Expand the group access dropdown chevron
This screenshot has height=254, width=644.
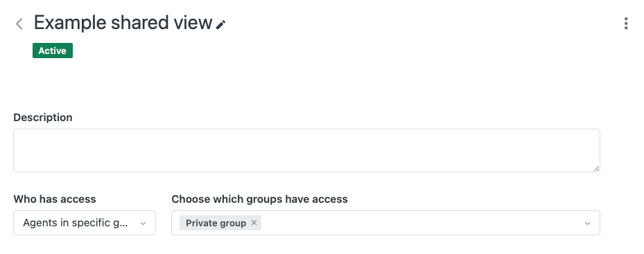click(587, 224)
